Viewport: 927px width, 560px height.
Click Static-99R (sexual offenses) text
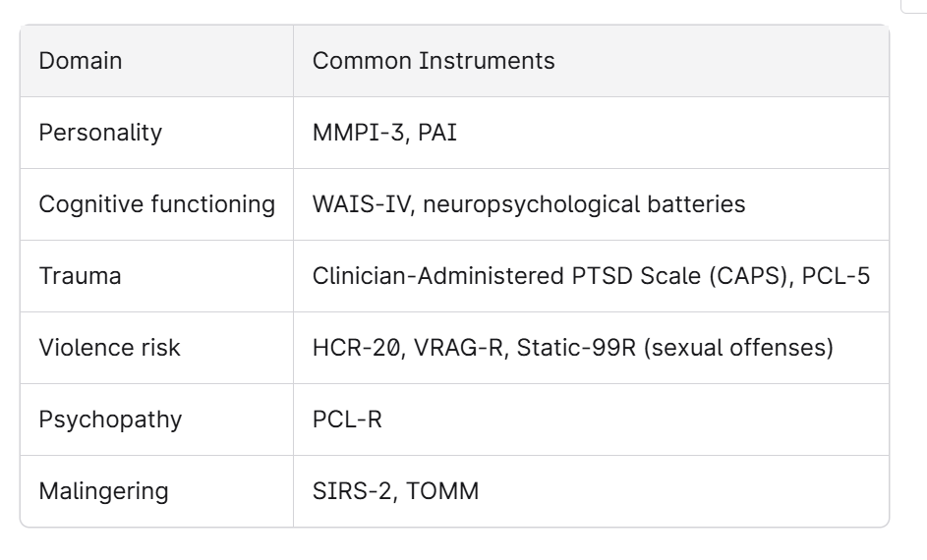tap(675, 348)
